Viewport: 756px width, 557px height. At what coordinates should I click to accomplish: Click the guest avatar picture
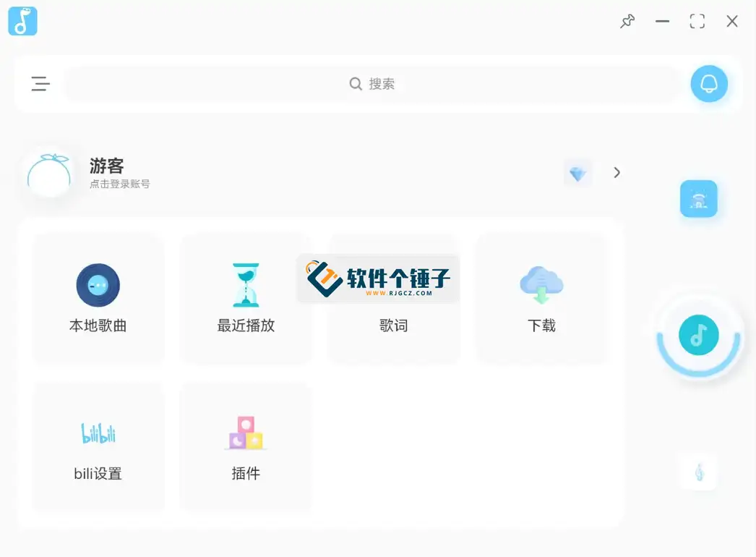(49, 174)
